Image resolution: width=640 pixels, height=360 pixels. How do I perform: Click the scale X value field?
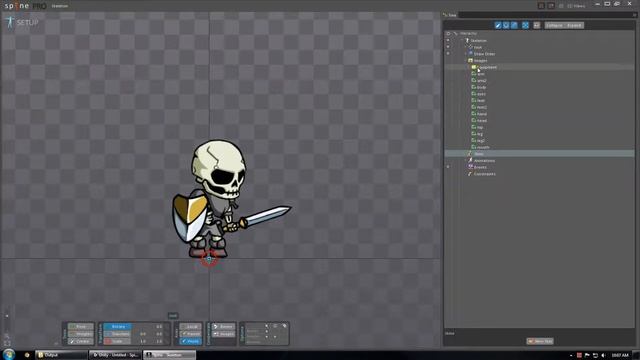(143, 341)
